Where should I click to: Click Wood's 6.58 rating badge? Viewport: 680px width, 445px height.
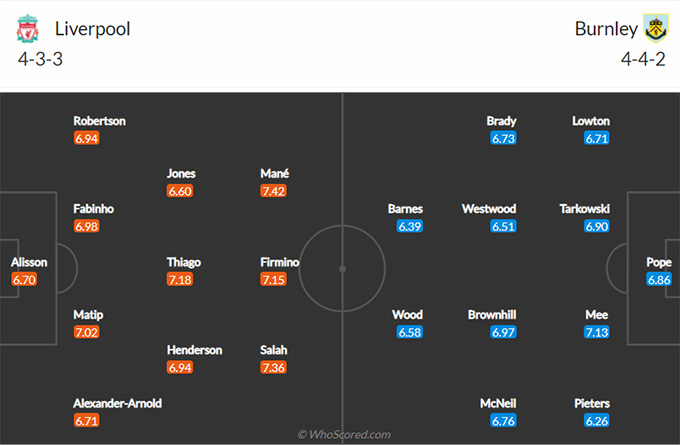coord(410,332)
